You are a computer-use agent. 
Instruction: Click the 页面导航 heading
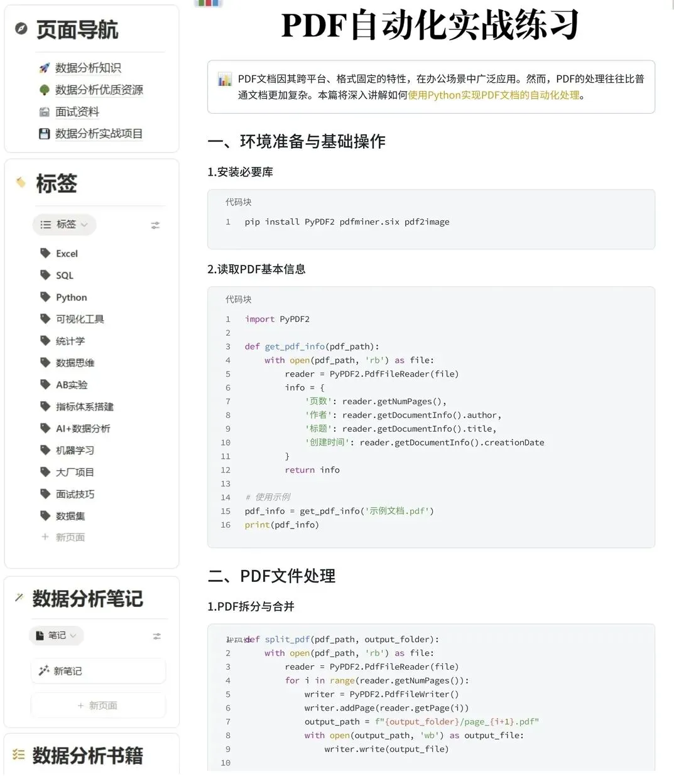coord(77,30)
